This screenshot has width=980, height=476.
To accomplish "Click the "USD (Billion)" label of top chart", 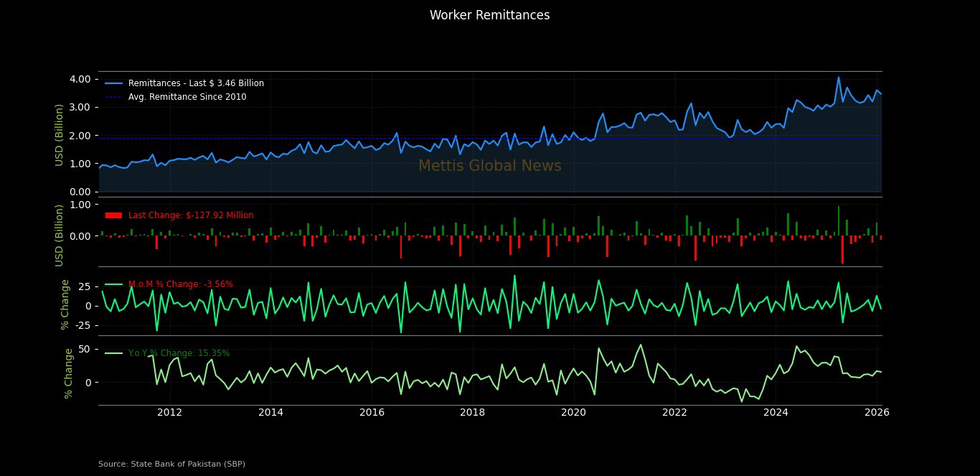I will pos(60,134).
